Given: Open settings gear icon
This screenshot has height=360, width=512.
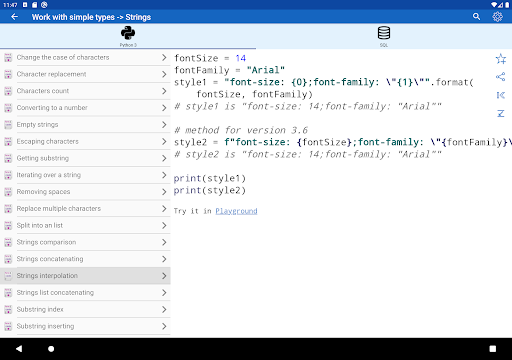Looking at the screenshot, I should [497, 17].
